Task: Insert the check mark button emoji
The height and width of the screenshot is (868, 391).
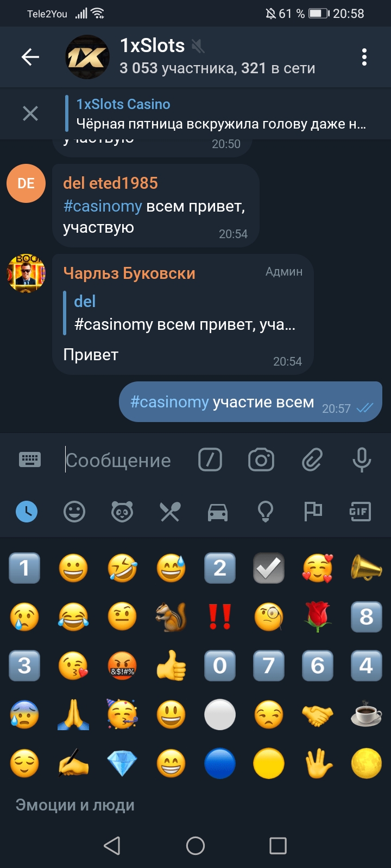Action: [x=269, y=568]
